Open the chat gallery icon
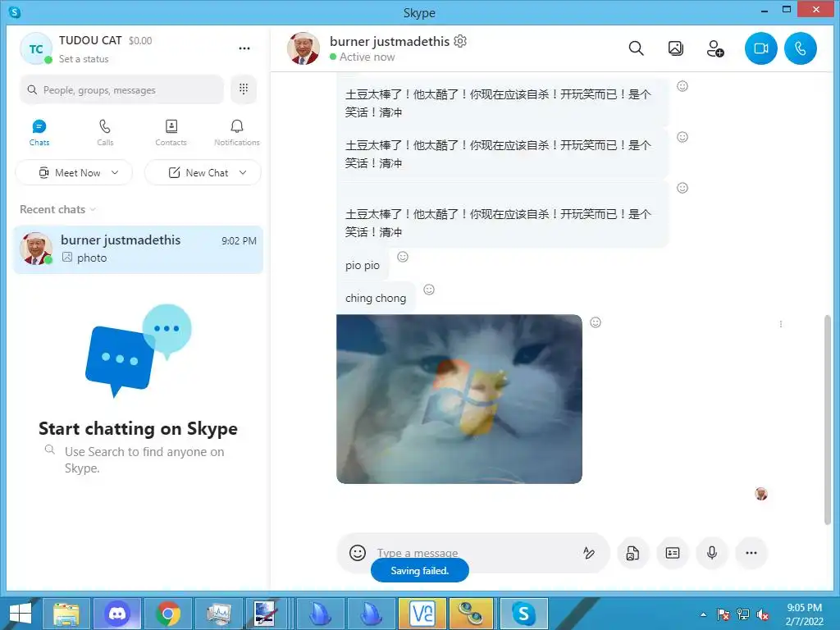Image resolution: width=840 pixels, height=630 pixels. point(676,48)
